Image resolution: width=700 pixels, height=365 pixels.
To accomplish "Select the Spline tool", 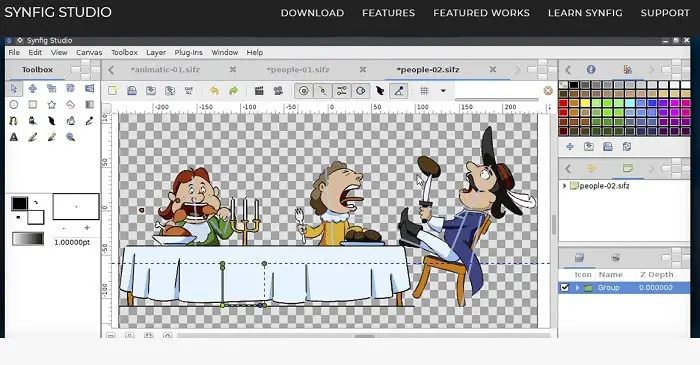I will click(x=14, y=121).
